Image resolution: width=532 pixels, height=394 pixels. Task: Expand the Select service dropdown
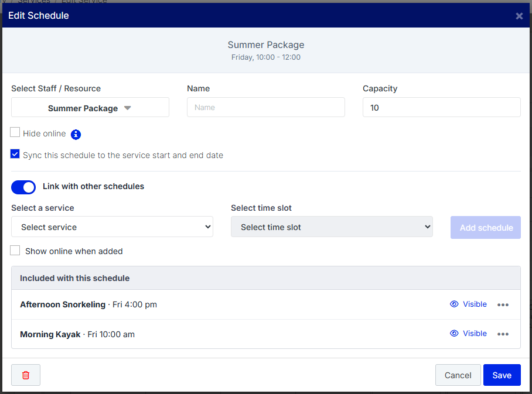(112, 227)
